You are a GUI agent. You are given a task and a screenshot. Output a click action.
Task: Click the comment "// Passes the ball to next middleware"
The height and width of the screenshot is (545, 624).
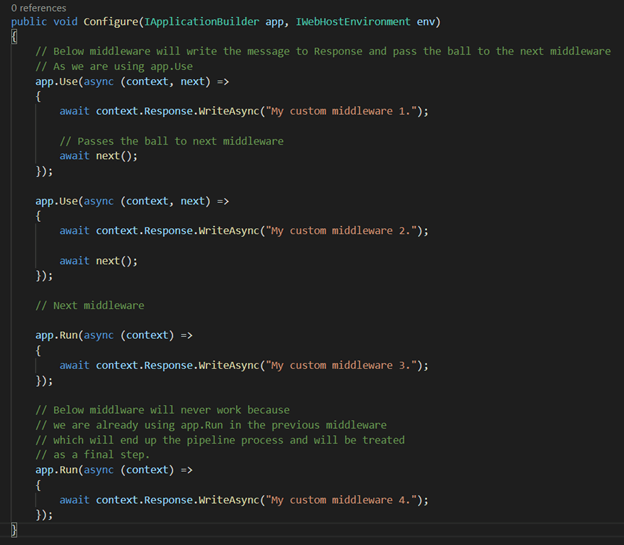pyautogui.click(x=172, y=141)
